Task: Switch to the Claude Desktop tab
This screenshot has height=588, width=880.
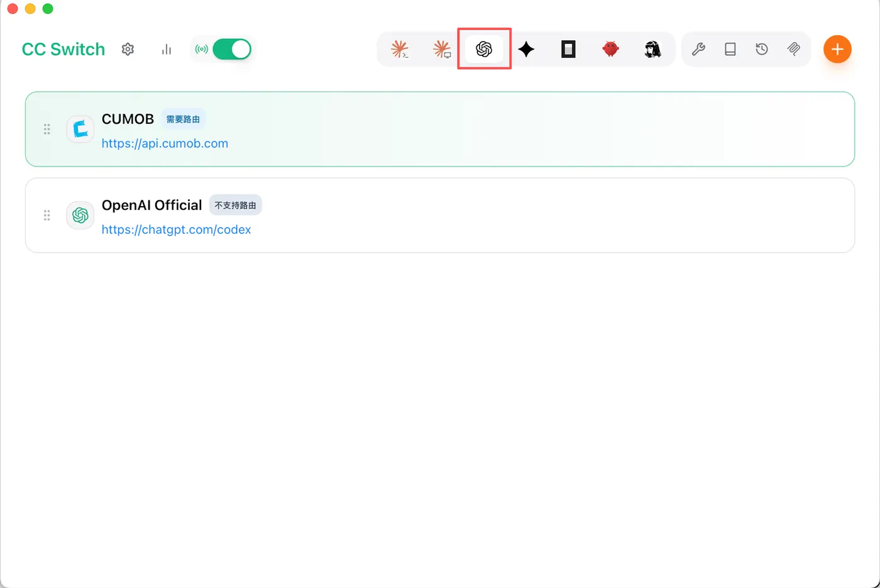Action: tap(442, 49)
